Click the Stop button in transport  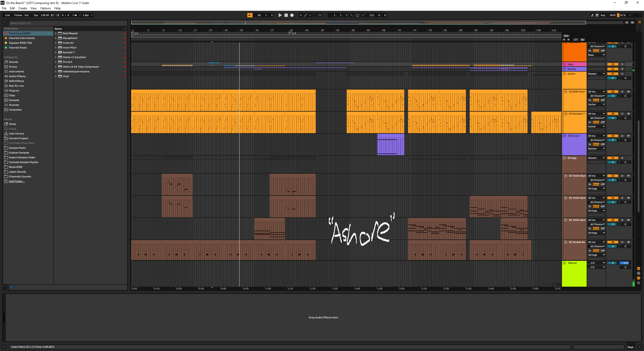(x=286, y=15)
